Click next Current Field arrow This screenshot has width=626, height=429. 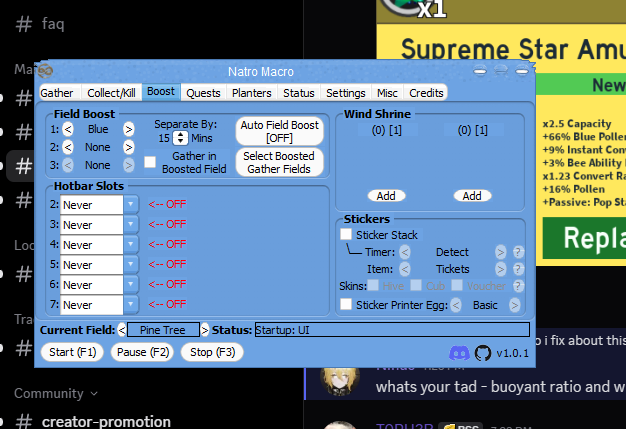point(204,330)
